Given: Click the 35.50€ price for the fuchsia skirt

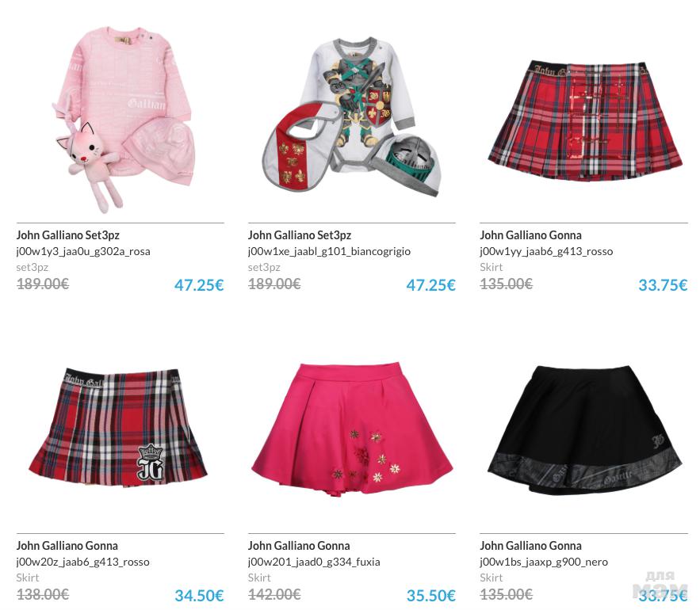Looking at the screenshot, I should tap(430, 596).
